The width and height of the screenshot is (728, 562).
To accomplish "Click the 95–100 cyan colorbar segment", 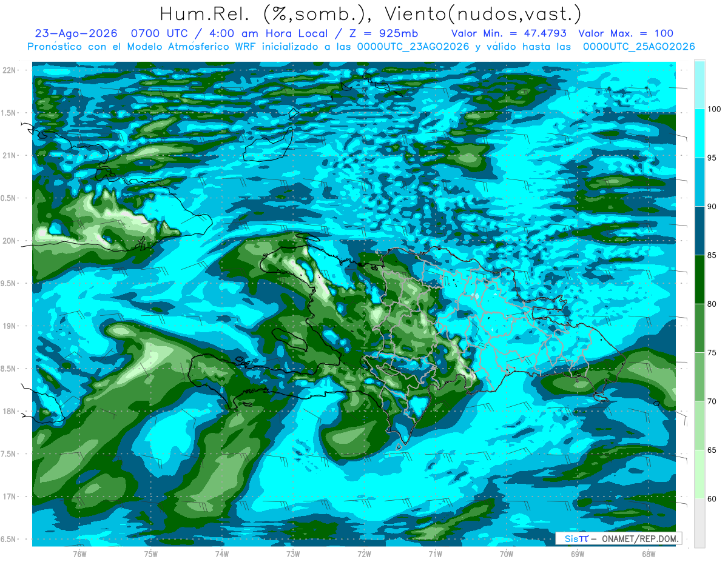I will pos(699,133).
